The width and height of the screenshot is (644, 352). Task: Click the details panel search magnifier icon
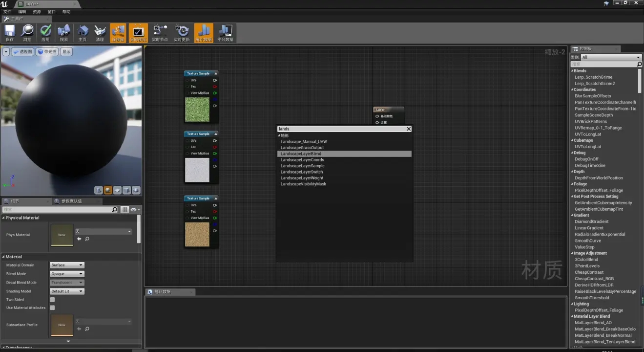point(115,210)
